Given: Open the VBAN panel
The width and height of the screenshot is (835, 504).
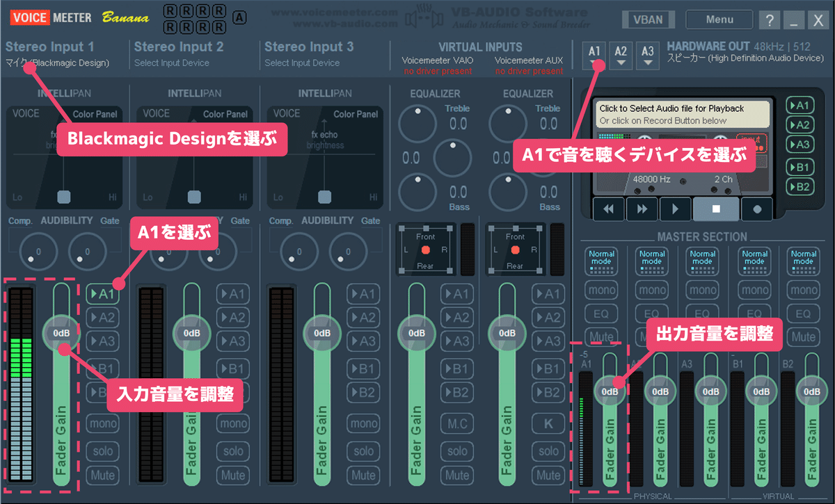Looking at the screenshot, I should point(648,19).
